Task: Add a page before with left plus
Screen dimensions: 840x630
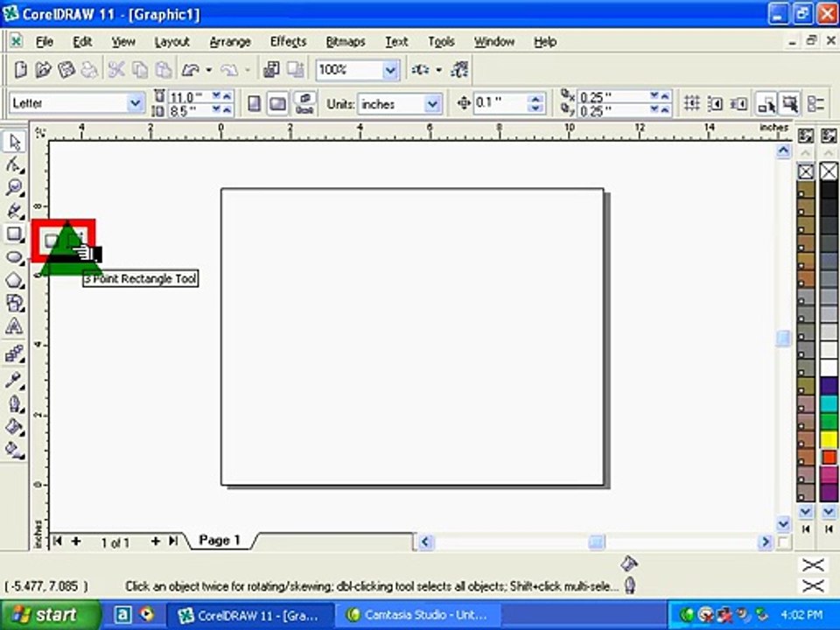Action: point(76,541)
